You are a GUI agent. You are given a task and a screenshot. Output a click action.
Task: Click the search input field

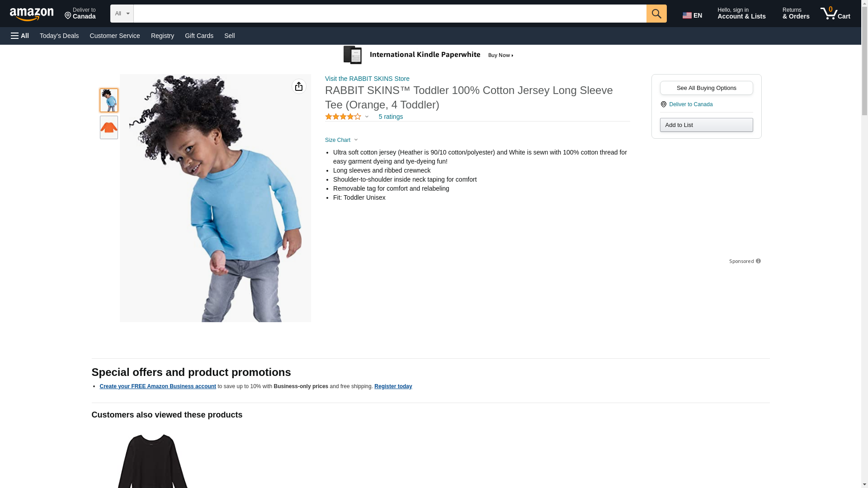(x=390, y=14)
